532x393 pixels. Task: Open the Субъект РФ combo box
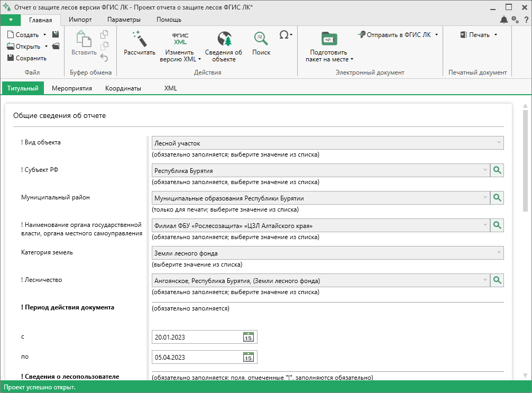tap(320, 170)
